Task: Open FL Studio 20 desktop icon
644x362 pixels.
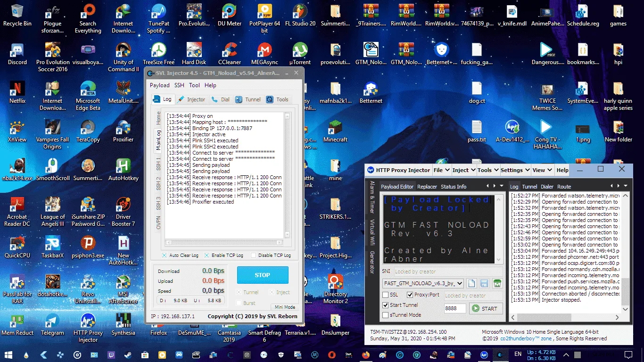Action: coord(300,15)
